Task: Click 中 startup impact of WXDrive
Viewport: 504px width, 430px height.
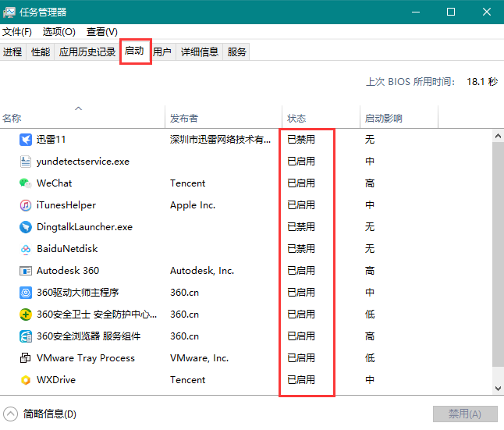Action: click(370, 380)
